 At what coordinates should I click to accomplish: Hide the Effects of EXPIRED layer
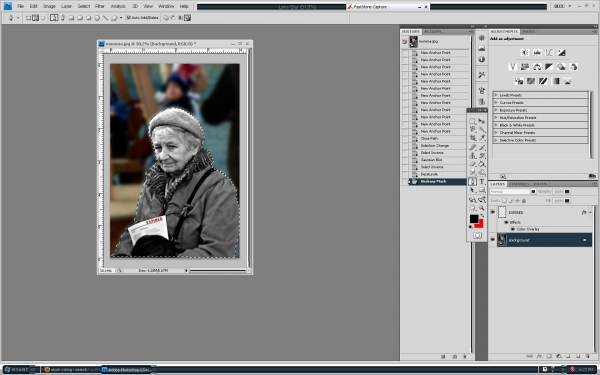[x=506, y=222]
